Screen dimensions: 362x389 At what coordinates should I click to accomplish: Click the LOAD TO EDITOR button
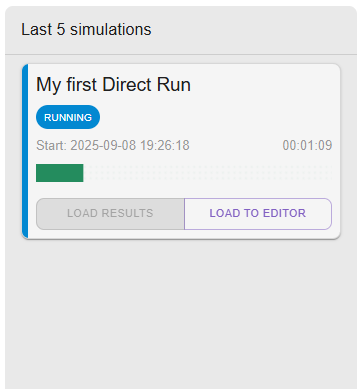(x=258, y=214)
